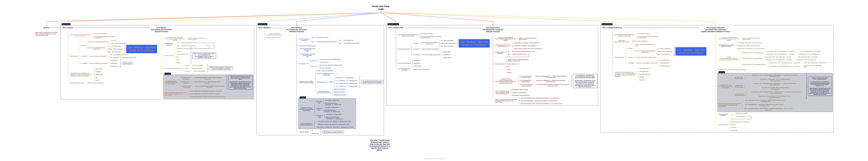Select the Deposit More Process boundary label
The width and height of the screenshot is (868, 161).
(x=393, y=24)
